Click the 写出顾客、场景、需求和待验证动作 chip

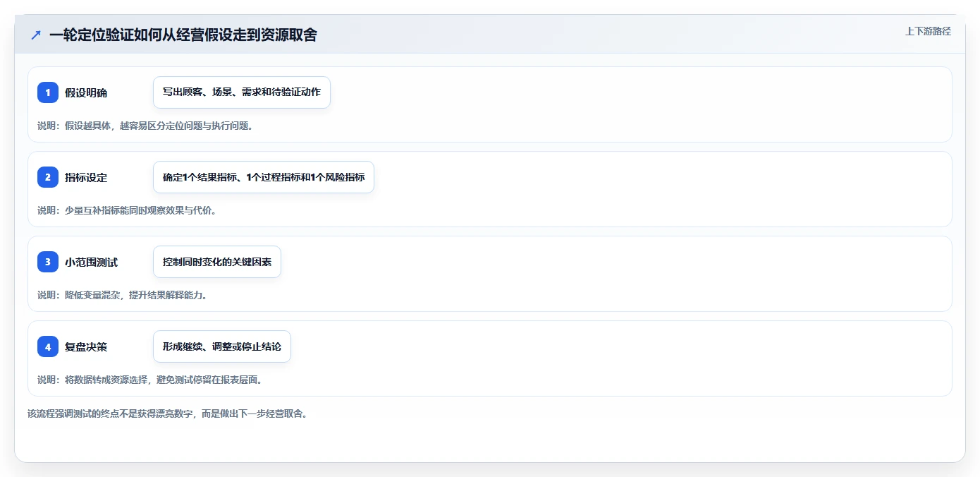pyautogui.click(x=242, y=92)
